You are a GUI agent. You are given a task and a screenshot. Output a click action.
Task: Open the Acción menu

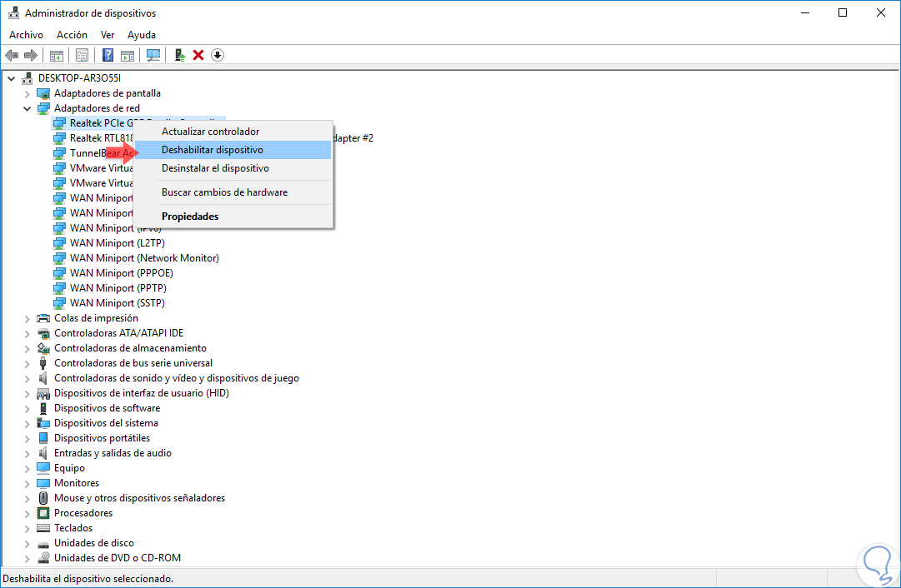tap(72, 34)
